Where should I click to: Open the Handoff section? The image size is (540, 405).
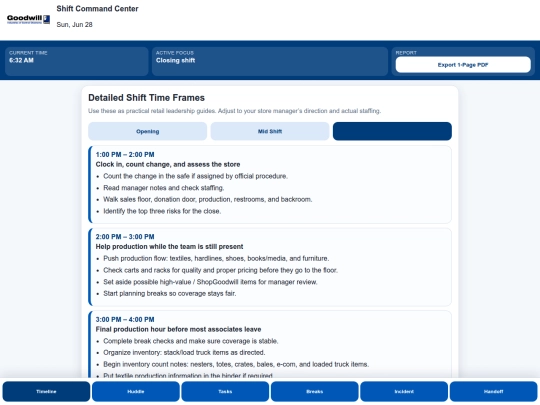[494, 392]
